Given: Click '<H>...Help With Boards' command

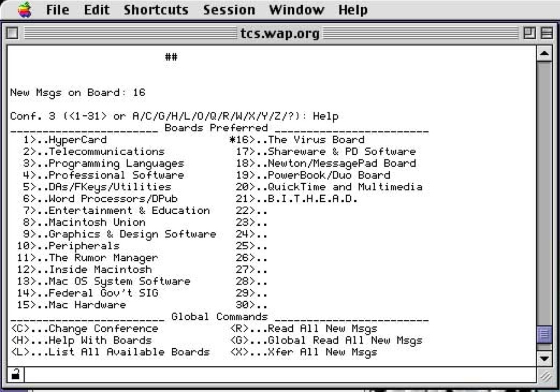Looking at the screenshot, I should point(80,340).
